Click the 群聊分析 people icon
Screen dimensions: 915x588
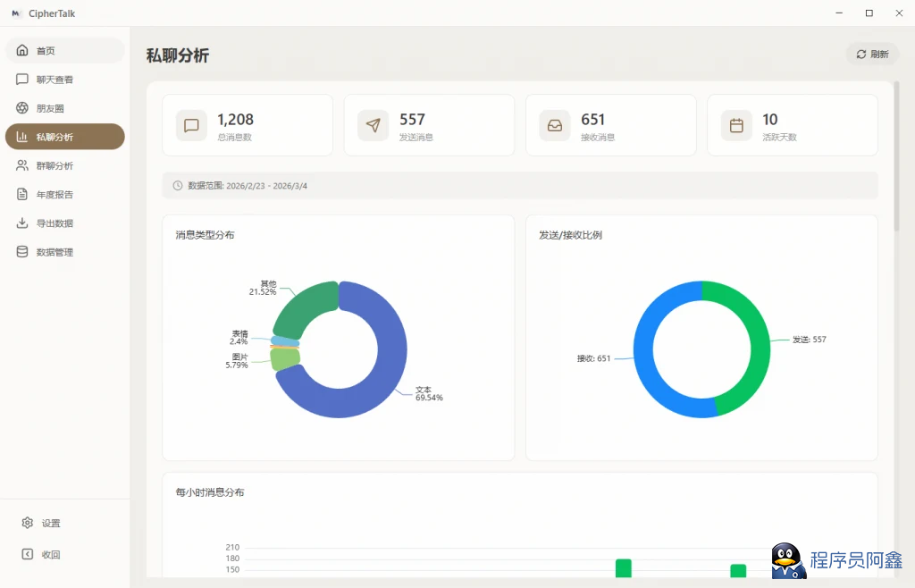point(22,165)
